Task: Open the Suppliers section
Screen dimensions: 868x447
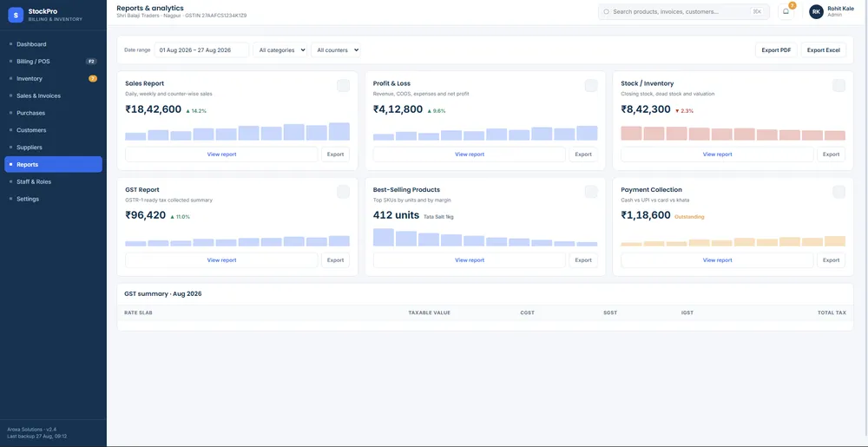Action: (x=53, y=148)
